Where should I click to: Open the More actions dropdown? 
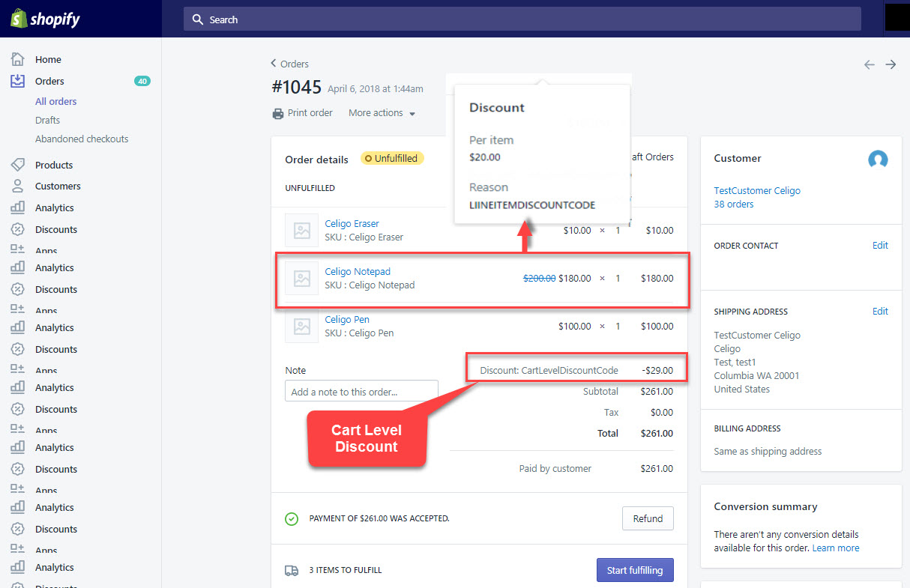382,113
